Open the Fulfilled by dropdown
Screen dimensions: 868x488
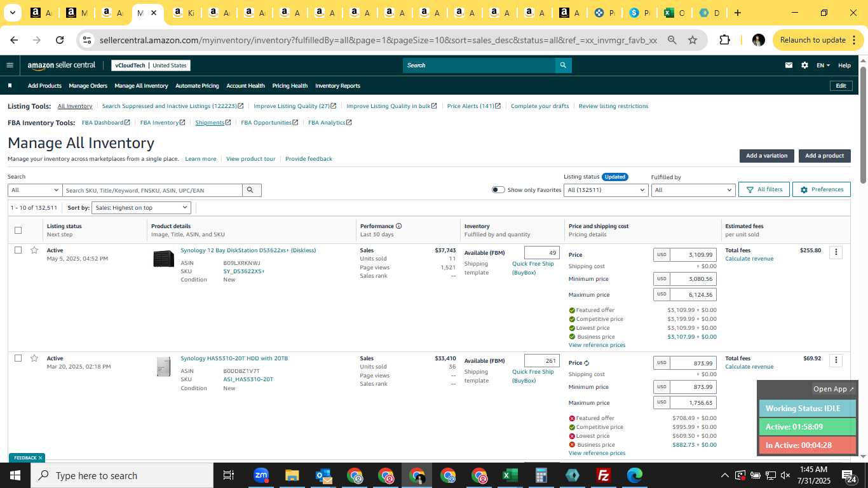tap(693, 190)
